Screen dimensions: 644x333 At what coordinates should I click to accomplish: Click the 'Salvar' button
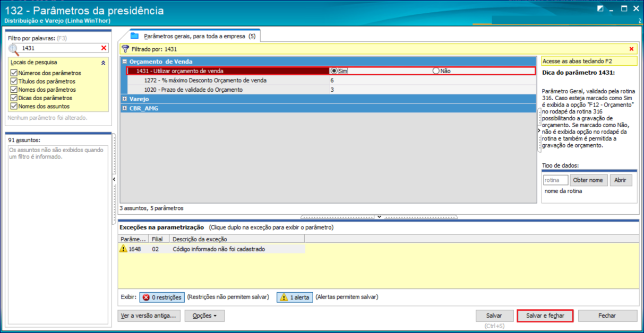494,316
